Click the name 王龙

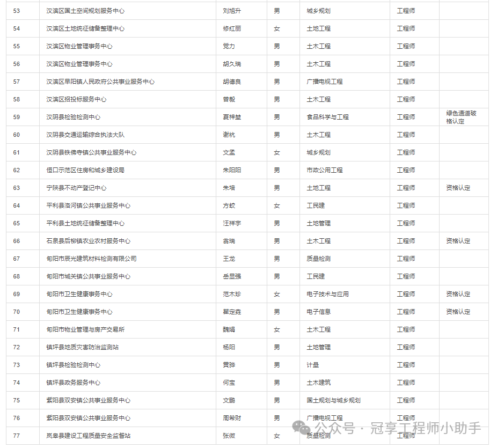point(229,259)
